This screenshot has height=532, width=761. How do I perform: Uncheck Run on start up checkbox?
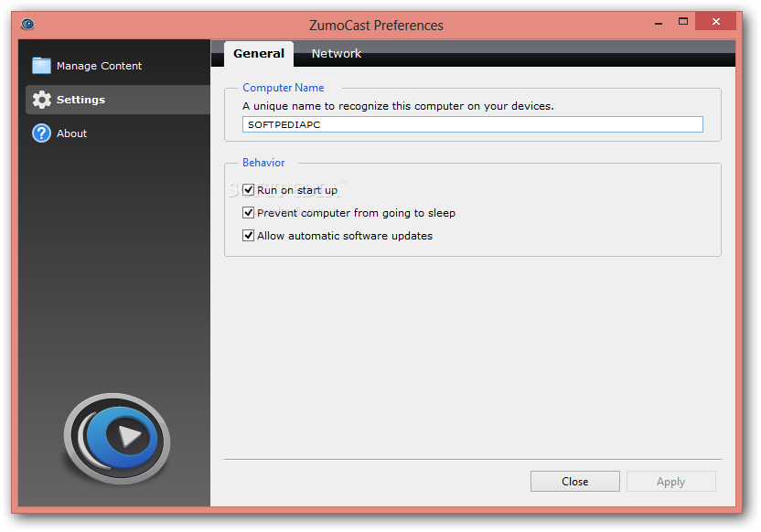(x=248, y=189)
